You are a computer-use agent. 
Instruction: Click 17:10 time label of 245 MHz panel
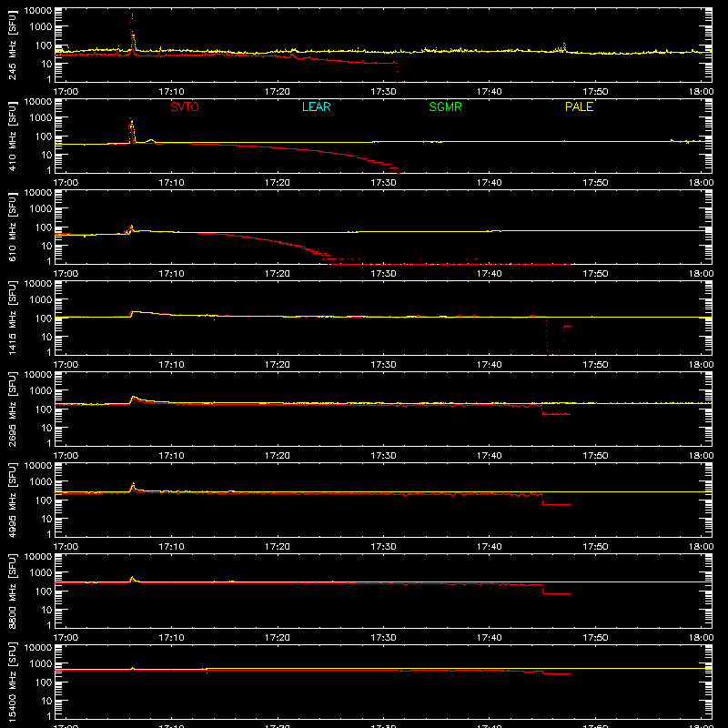(171, 92)
